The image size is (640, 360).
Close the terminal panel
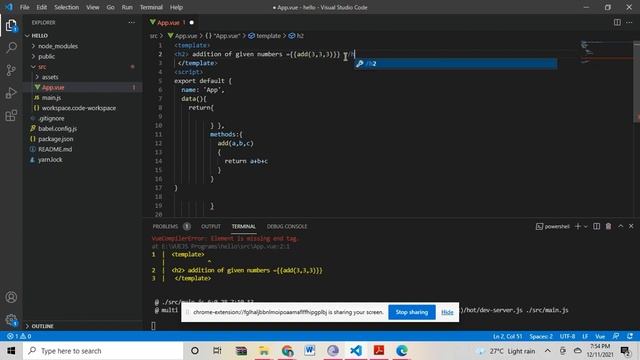(631, 226)
